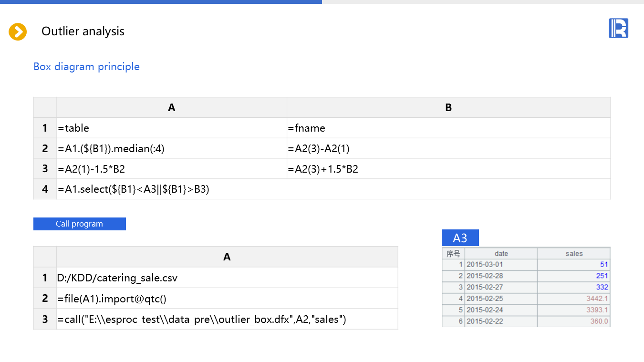Click the sales value 3393.1

click(x=596, y=310)
